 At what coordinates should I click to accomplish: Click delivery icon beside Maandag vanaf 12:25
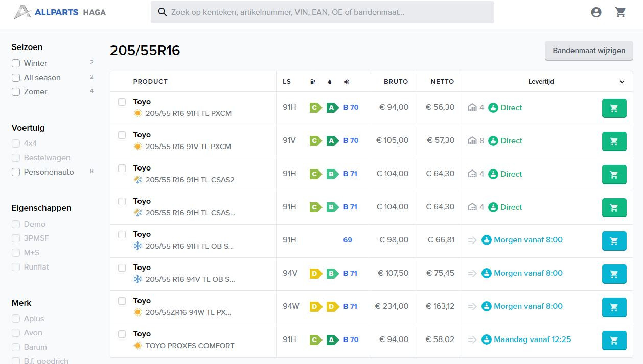click(x=487, y=339)
